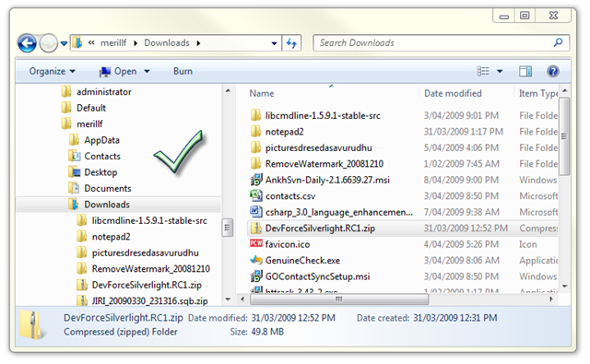This screenshot has width=590, height=364.
Task: Click the AnkhSvn-Daily-2.1.6639.27.msi installer icon
Action: pyautogui.click(x=256, y=180)
